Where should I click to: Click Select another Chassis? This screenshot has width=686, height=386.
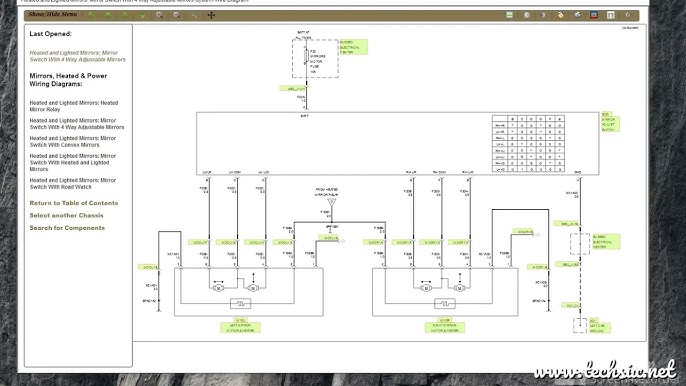tap(66, 215)
